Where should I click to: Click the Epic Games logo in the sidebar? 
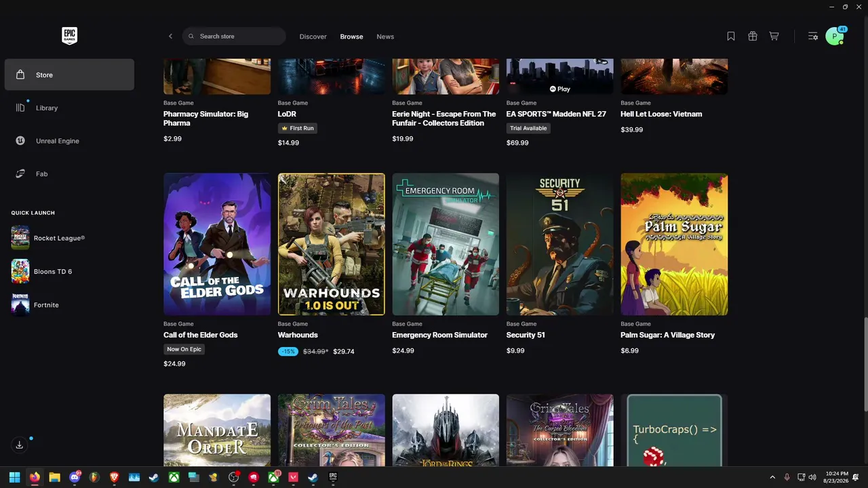tap(69, 36)
